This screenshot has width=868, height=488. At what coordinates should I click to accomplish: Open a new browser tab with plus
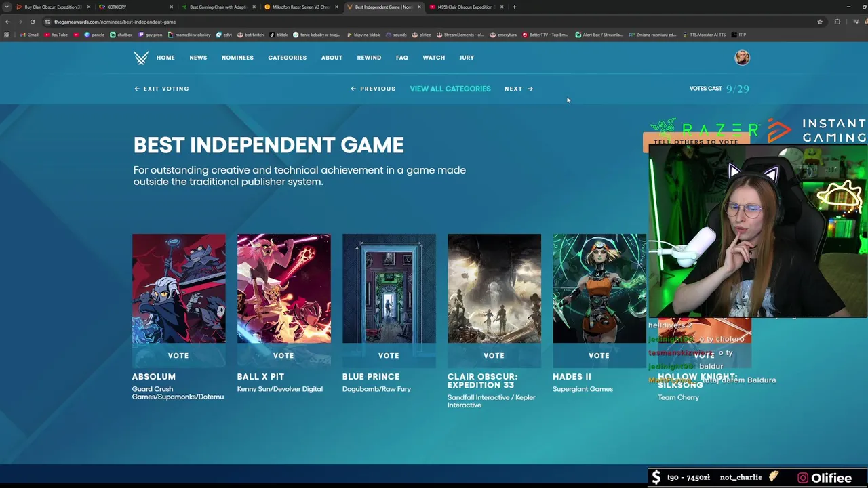pyautogui.click(x=514, y=7)
